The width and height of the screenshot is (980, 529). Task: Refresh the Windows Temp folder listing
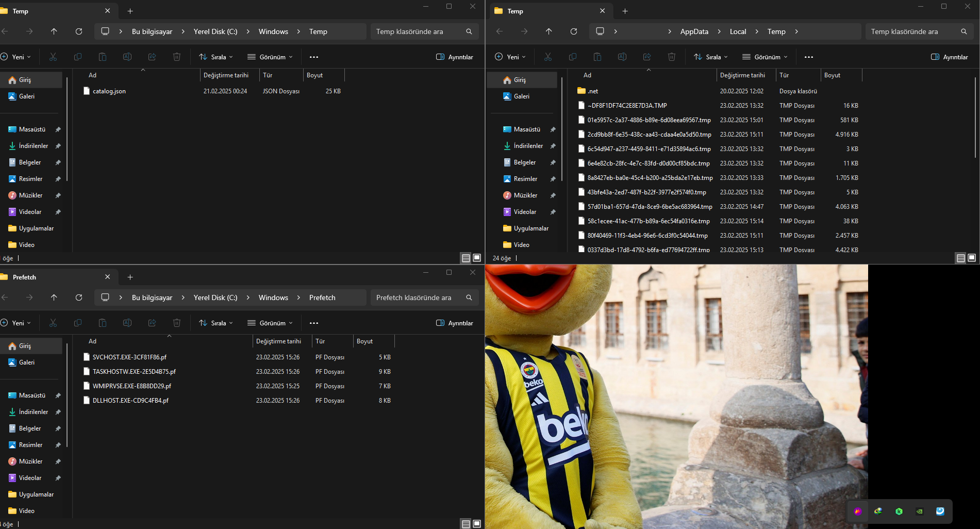coord(79,31)
